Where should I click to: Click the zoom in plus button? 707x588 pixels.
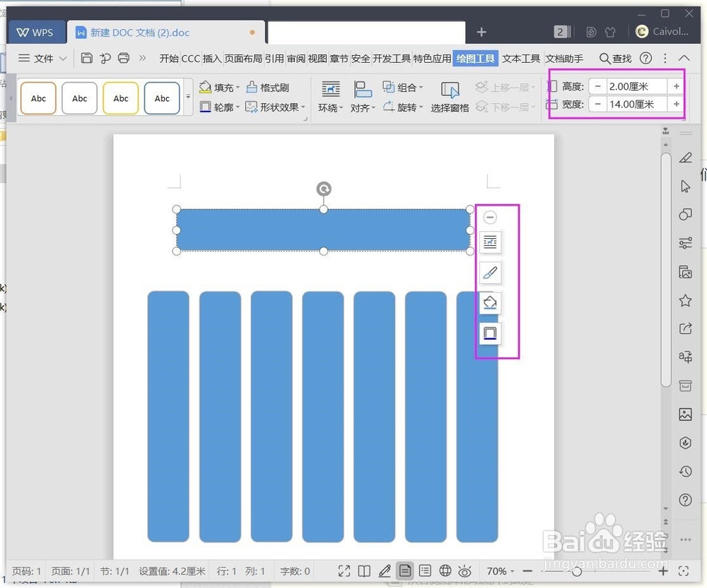663,571
